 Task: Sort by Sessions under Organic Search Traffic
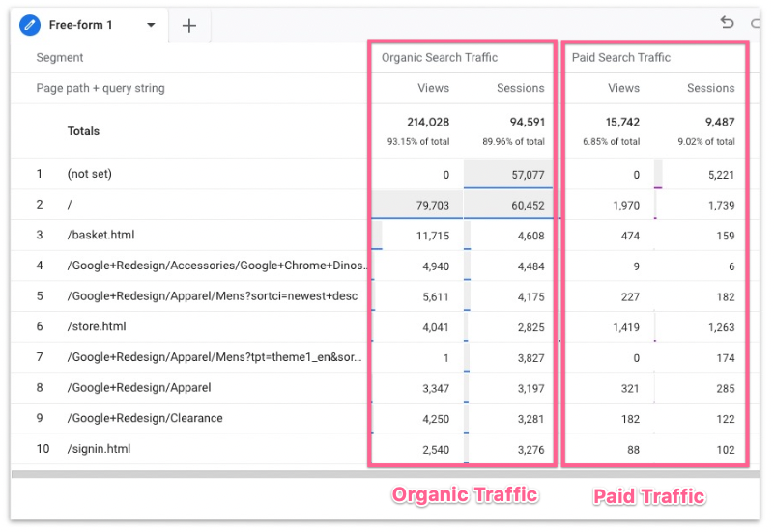point(520,88)
